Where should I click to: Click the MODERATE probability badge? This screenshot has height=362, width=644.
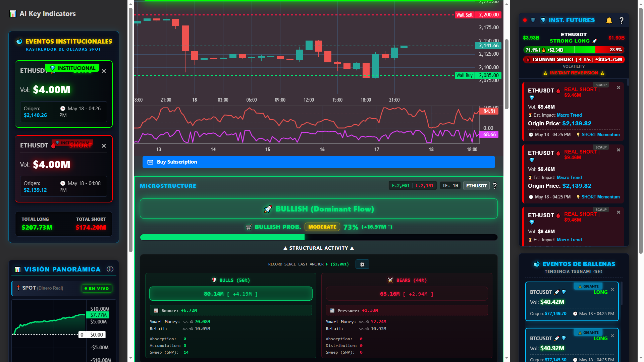(x=322, y=227)
